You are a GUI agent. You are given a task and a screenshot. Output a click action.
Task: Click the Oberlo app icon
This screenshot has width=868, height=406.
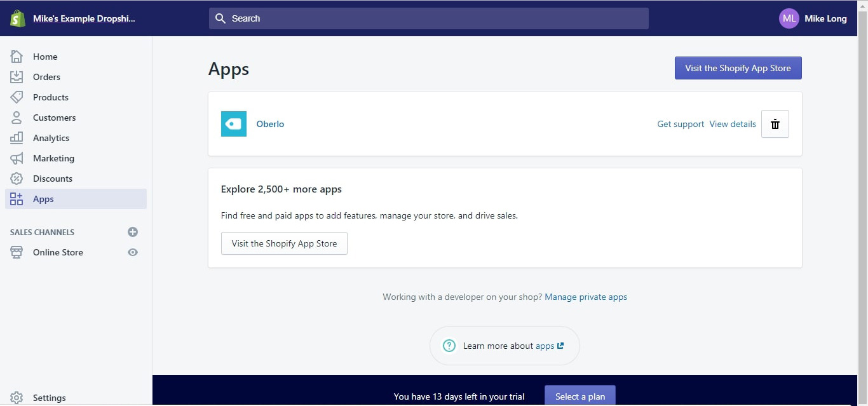(x=233, y=124)
